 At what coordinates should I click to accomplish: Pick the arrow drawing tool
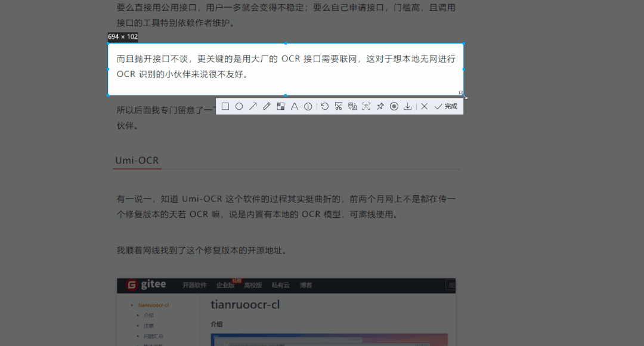point(253,106)
